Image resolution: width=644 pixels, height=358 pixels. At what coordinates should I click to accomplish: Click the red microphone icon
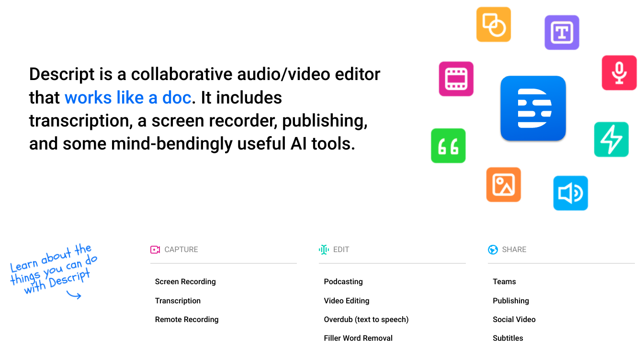point(619,73)
